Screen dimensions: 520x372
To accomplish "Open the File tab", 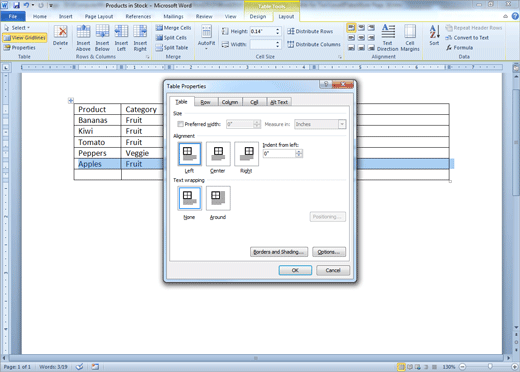I will [x=13, y=16].
